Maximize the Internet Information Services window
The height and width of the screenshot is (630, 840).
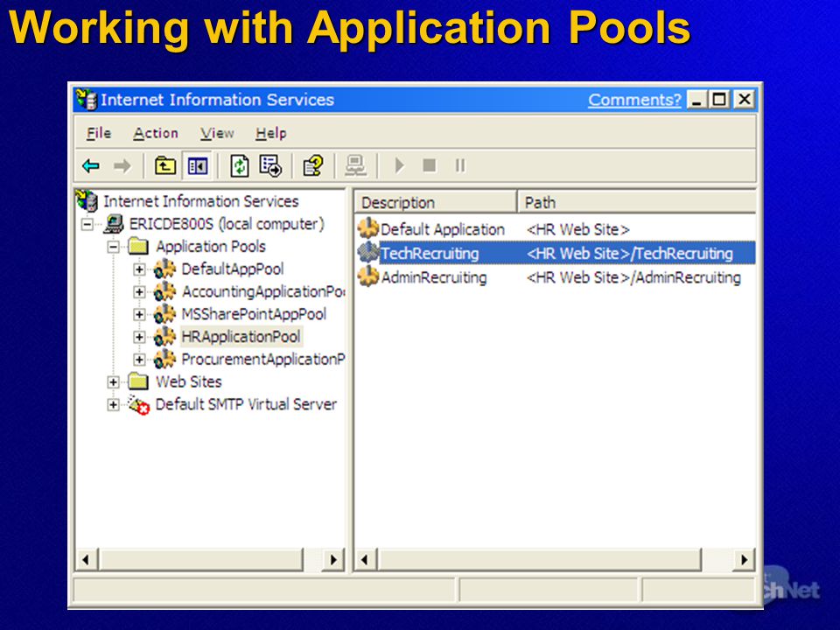719,100
